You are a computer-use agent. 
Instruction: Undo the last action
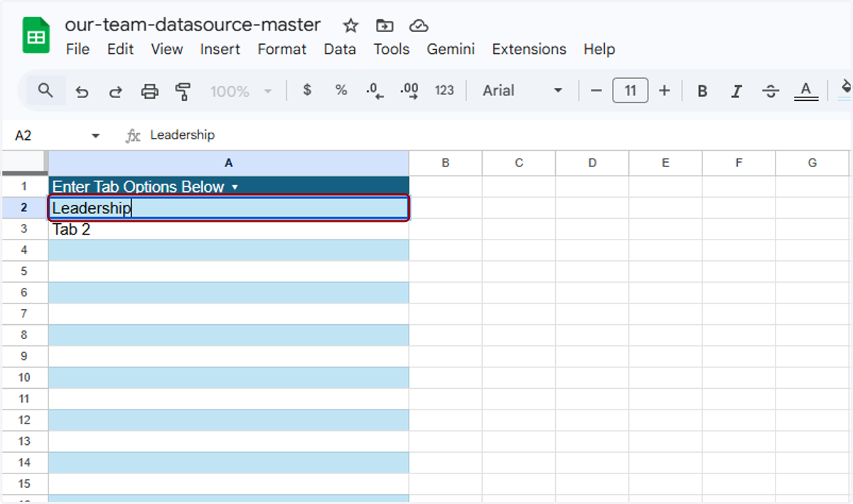click(x=82, y=91)
